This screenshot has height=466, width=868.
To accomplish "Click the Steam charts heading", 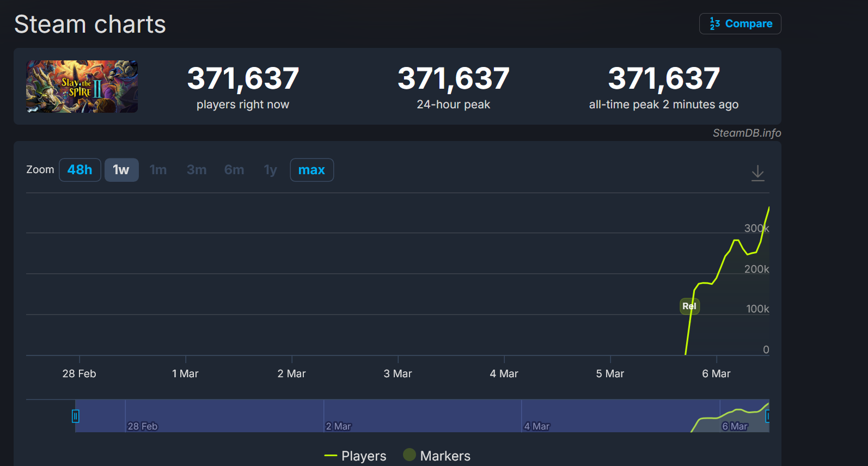I will (x=90, y=24).
